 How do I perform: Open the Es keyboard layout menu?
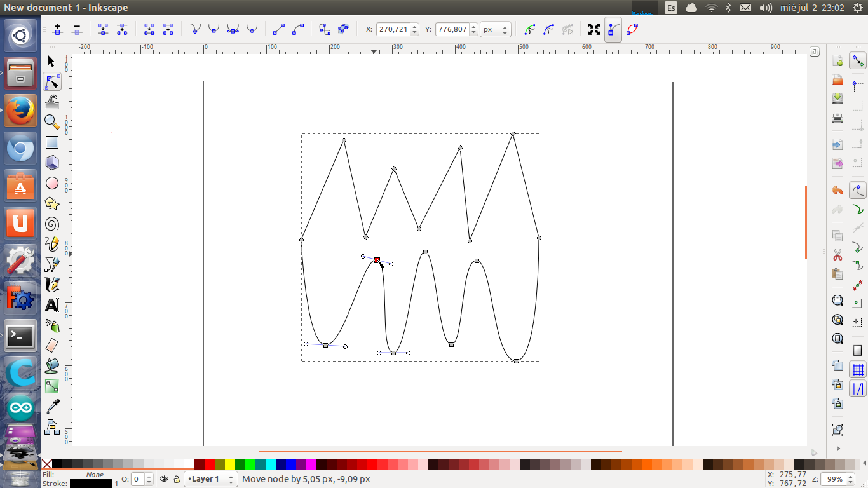pyautogui.click(x=671, y=8)
